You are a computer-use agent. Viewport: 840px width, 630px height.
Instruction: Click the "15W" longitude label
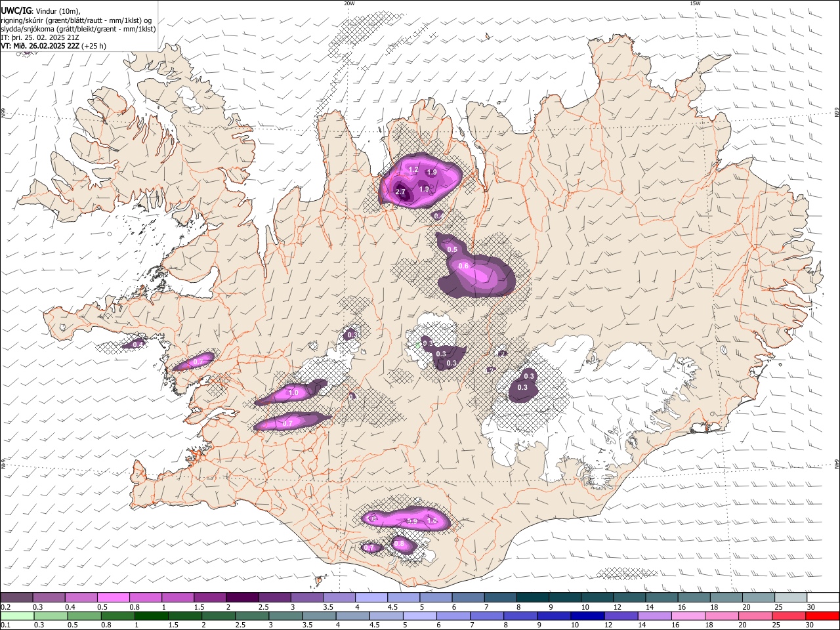tap(695, 3)
